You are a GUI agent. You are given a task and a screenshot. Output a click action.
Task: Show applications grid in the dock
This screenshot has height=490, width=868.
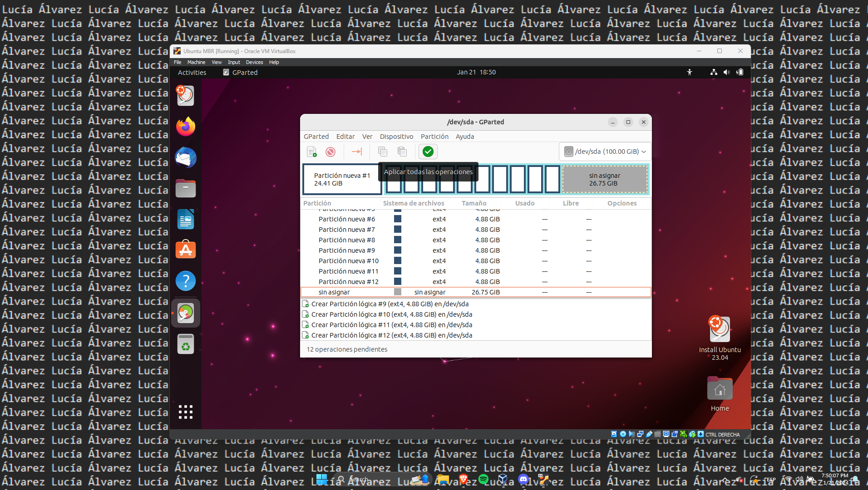(186, 412)
